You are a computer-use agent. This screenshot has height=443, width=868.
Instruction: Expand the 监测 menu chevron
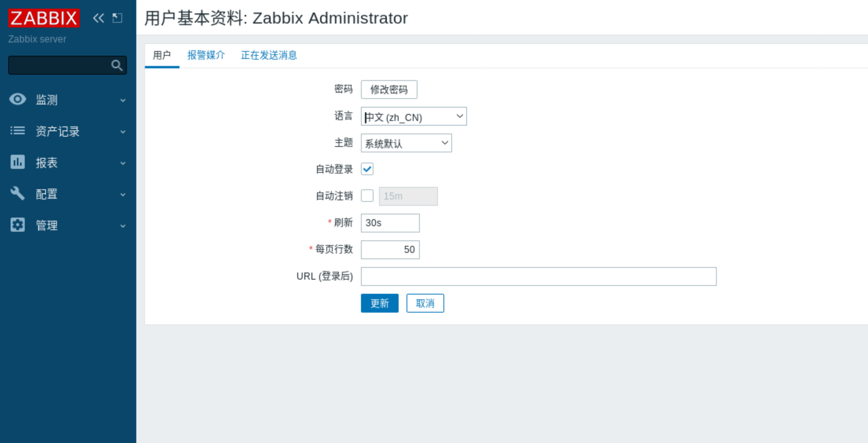123,100
